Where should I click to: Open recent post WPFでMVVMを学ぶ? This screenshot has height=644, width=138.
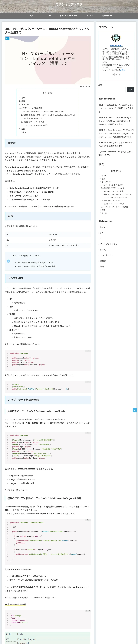pyautogui.click(x=115, y=144)
